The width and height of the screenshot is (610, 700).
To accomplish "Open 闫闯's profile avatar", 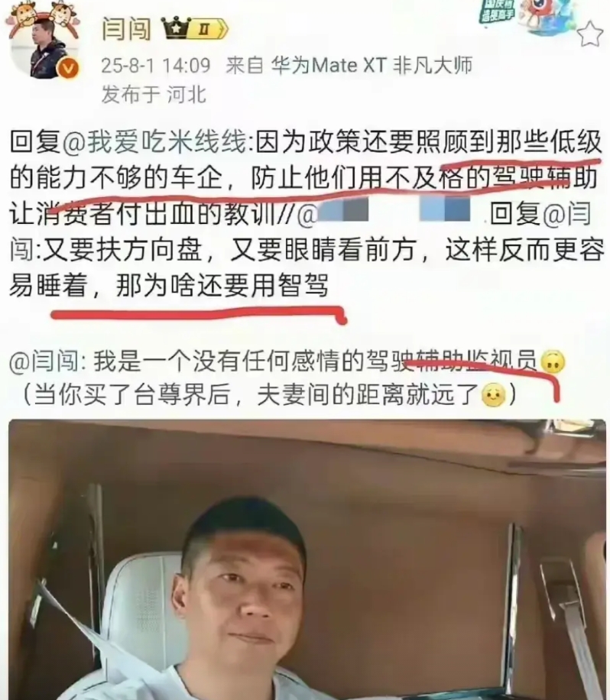I will [x=44, y=46].
